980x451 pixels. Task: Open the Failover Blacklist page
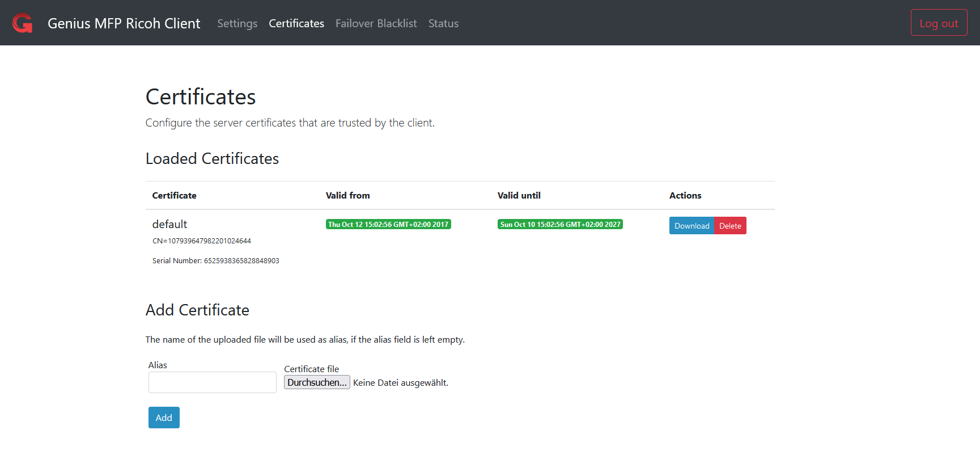[376, 23]
